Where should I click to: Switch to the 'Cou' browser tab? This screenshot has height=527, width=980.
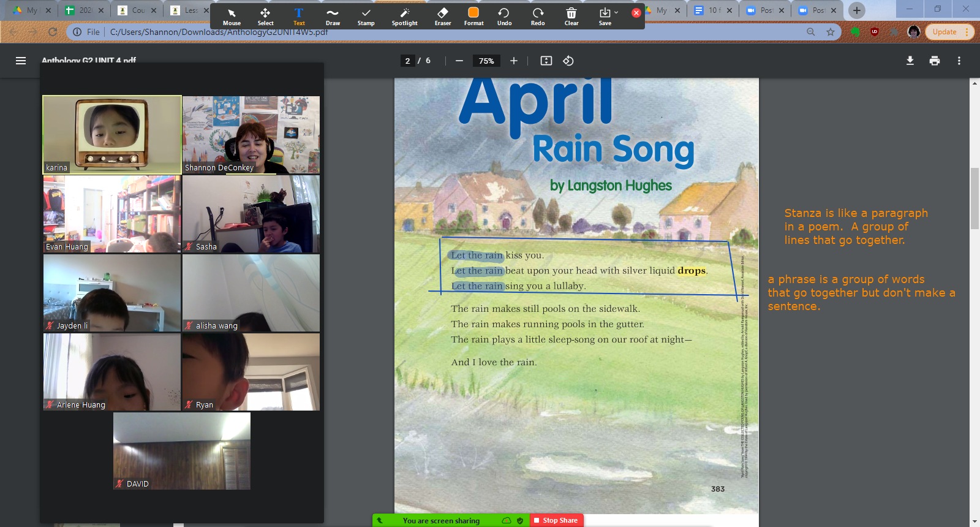tap(137, 10)
